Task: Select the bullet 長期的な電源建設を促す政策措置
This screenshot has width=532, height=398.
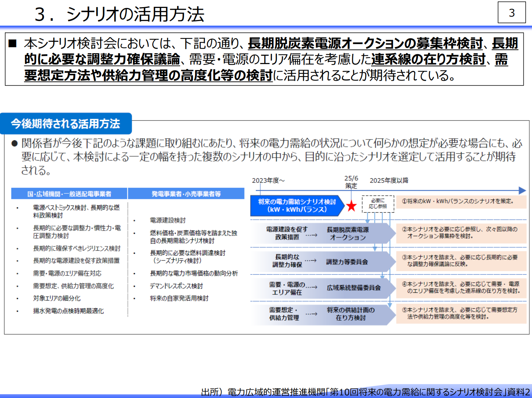Action: pos(76,260)
